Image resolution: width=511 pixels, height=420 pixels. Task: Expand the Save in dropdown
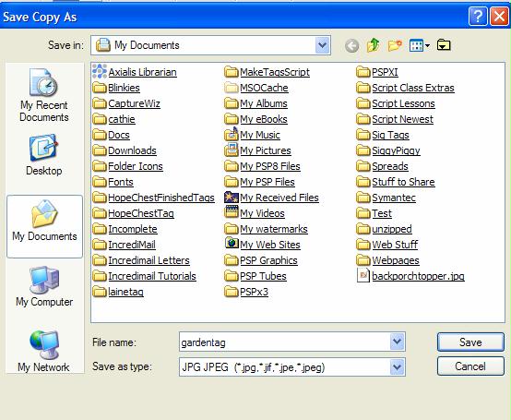tap(323, 45)
